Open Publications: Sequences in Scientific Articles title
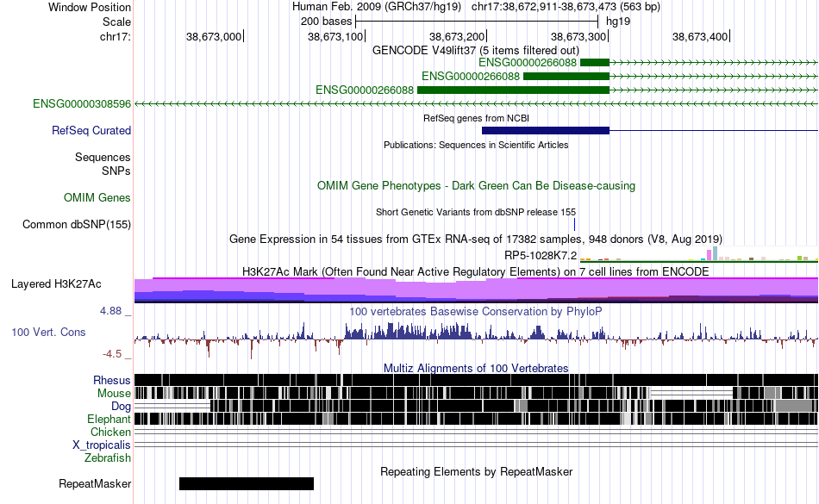The width and height of the screenshot is (819, 504). [476, 145]
